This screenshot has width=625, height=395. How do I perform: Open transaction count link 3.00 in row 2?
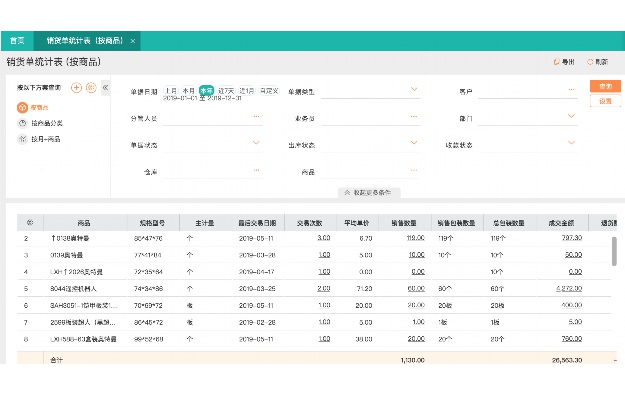[x=324, y=238]
